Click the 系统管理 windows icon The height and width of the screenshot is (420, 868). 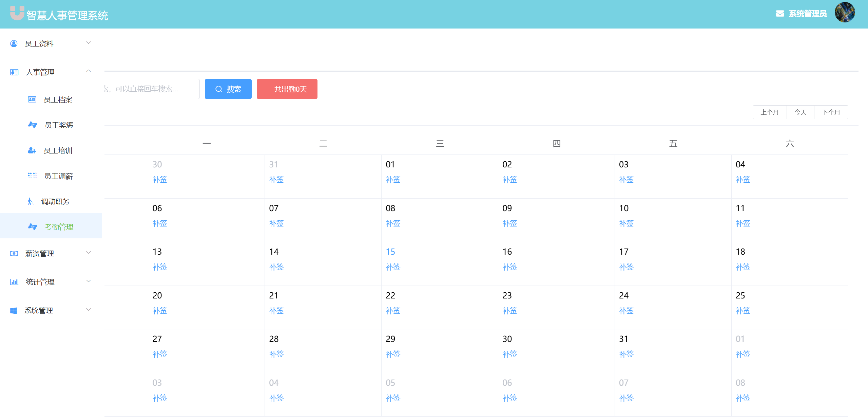pos(14,310)
